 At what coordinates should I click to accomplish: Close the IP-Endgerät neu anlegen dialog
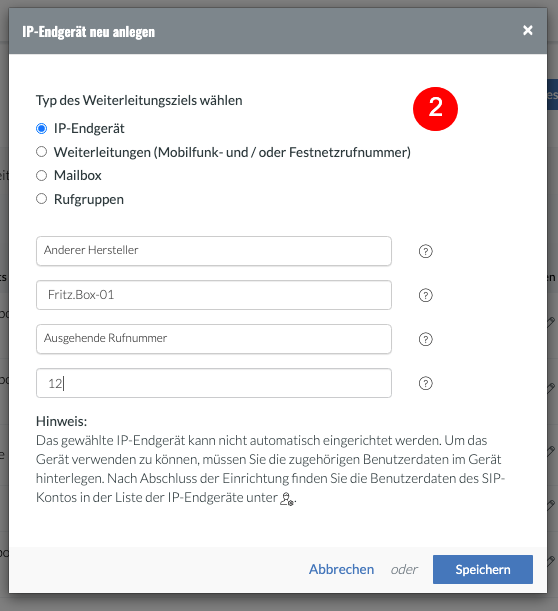click(528, 30)
